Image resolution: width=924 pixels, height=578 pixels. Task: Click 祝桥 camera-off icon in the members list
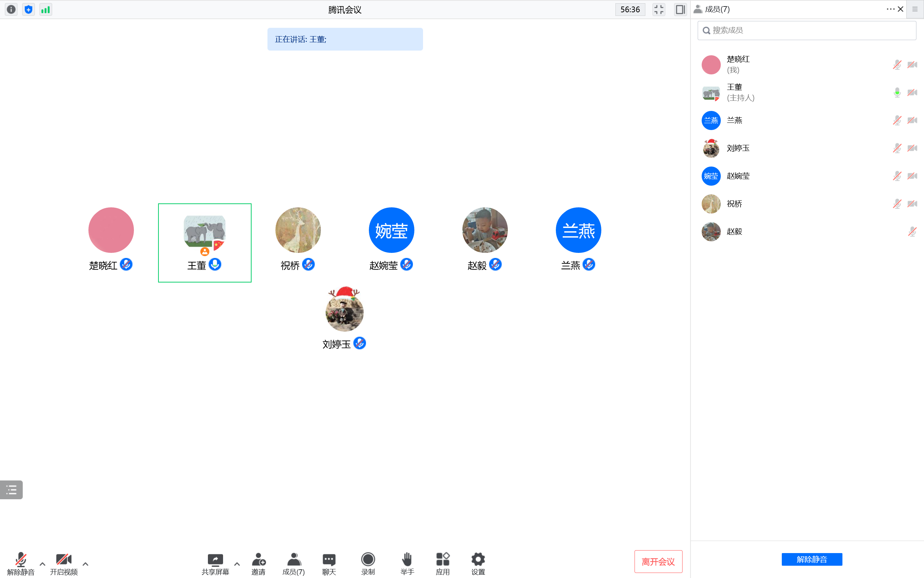pos(912,204)
